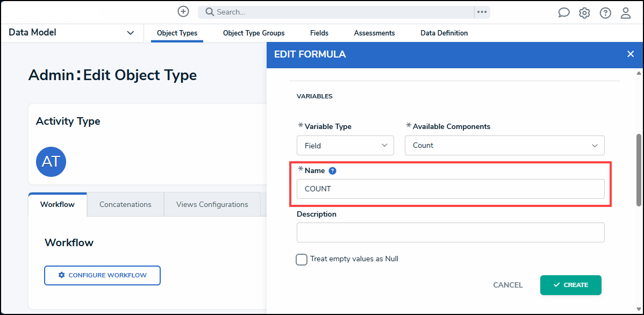Click the help question mark icon
The width and height of the screenshot is (644, 315).
tap(605, 13)
